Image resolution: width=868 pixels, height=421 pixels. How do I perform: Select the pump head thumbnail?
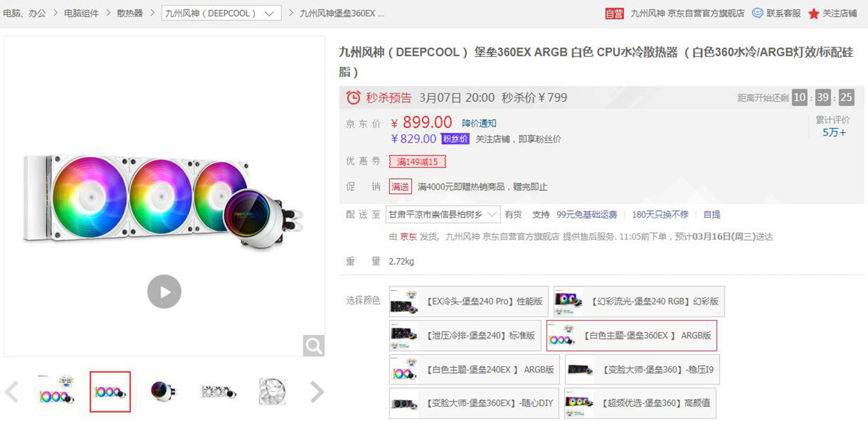(x=163, y=391)
